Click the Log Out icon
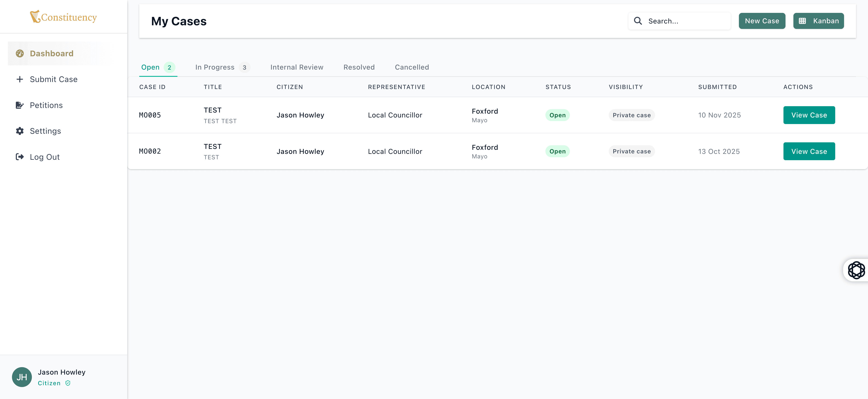The width and height of the screenshot is (868, 399). (x=19, y=157)
